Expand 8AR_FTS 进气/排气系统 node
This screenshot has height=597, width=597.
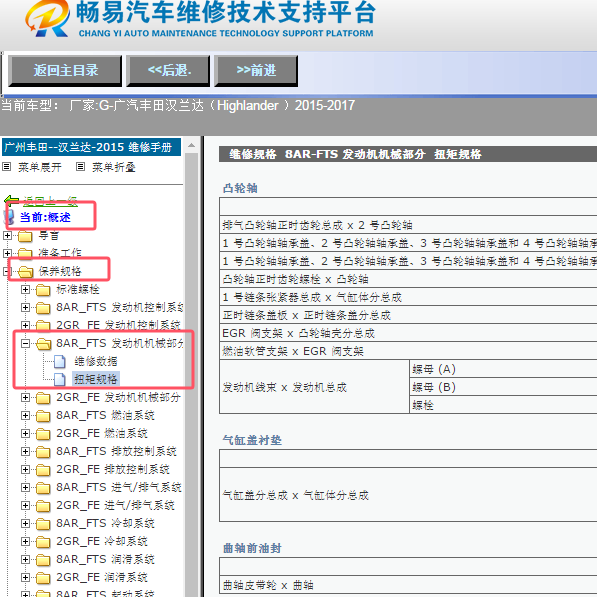25,488
